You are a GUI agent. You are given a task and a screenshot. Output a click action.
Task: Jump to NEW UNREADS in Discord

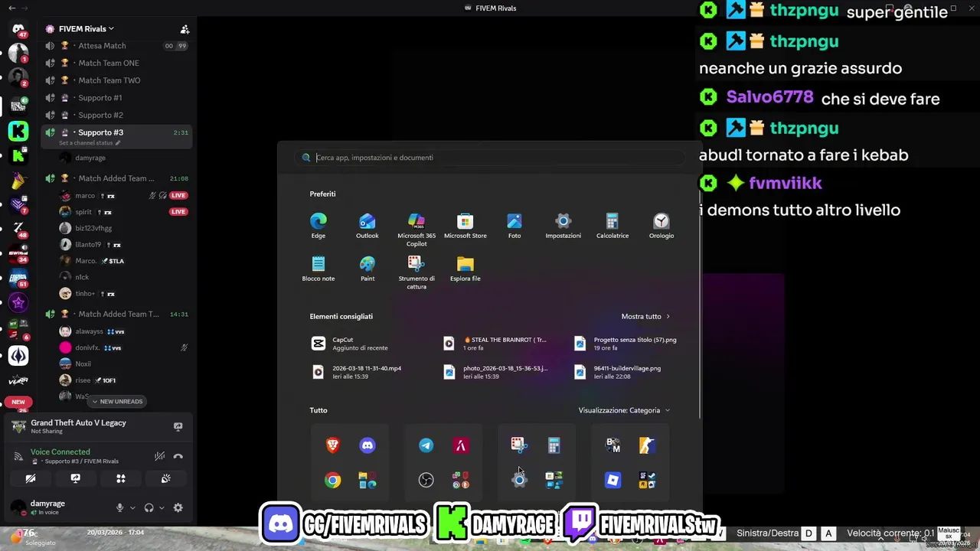pos(116,401)
